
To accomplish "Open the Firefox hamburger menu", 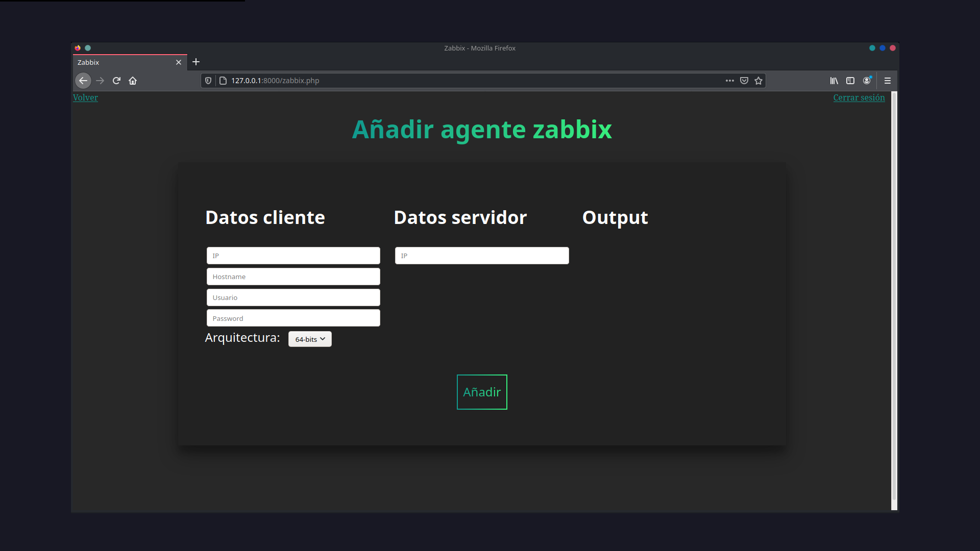I will (888, 81).
